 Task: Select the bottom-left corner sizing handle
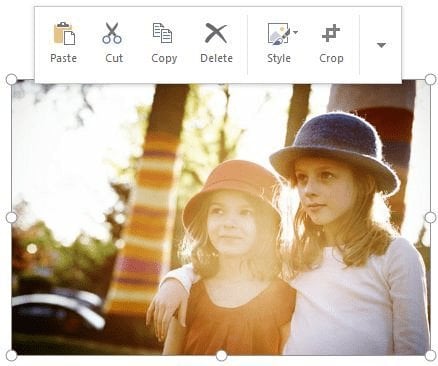tap(11, 356)
